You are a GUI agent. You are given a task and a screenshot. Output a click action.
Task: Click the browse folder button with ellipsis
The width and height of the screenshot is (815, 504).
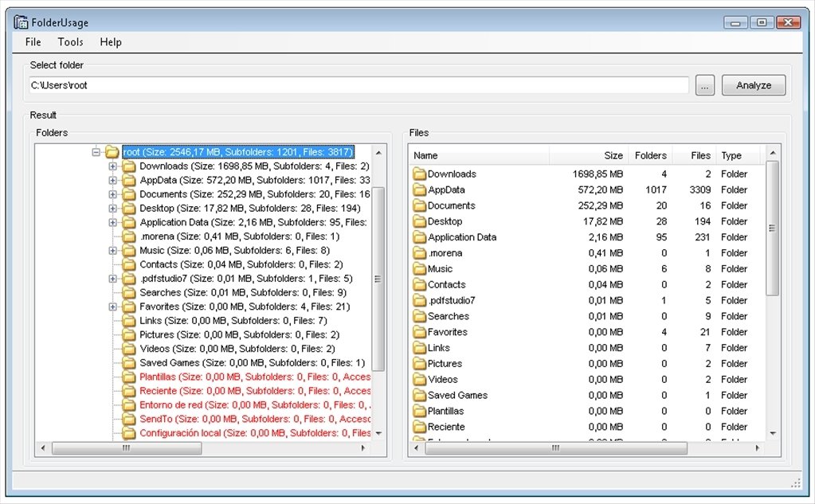pos(705,85)
